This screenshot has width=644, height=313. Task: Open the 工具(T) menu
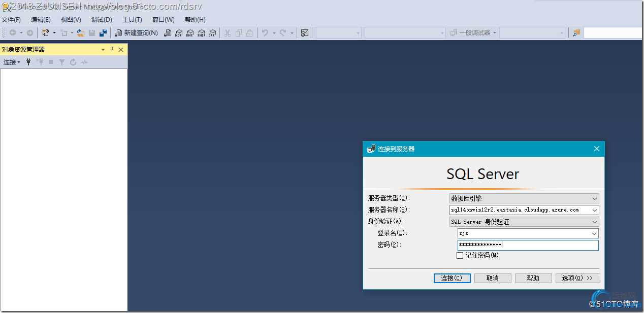point(132,20)
